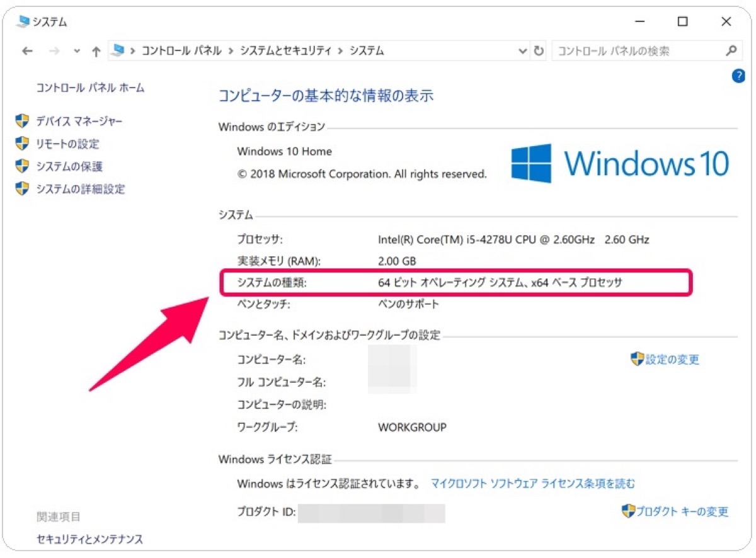
Task: Click the shield icon beside 設定の変更
Action: 637,359
